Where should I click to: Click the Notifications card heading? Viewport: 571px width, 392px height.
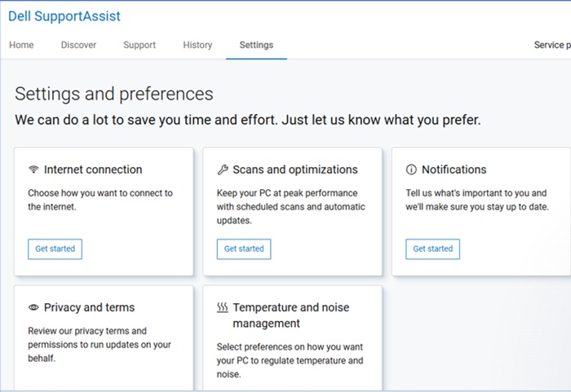pos(454,170)
